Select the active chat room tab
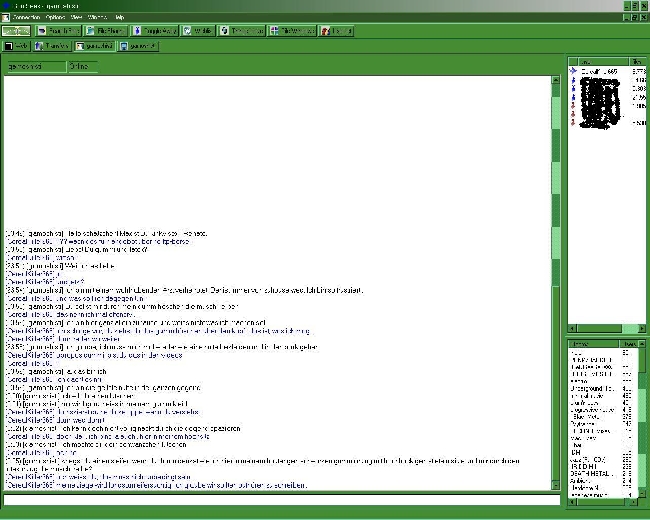The height and width of the screenshot is (520, 650). pos(94,46)
